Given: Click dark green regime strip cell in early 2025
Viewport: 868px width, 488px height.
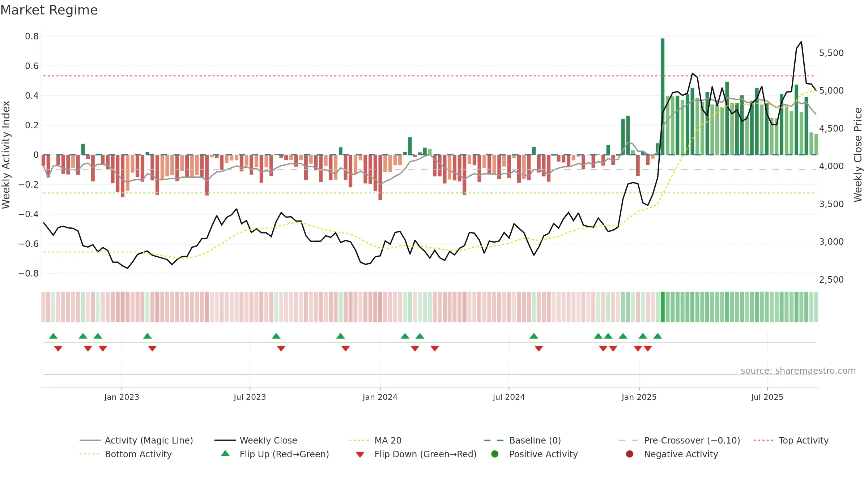Looking at the screenshot, I should pyautogui.click(x=663, y=307).
